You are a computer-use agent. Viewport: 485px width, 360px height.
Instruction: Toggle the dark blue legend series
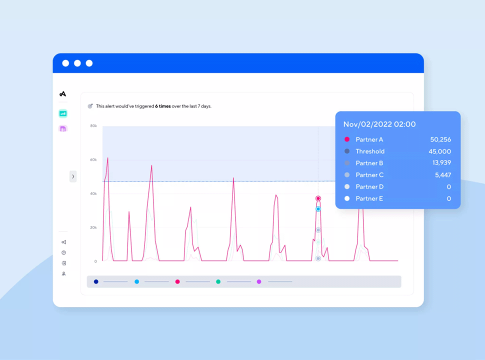pos(96,282)
